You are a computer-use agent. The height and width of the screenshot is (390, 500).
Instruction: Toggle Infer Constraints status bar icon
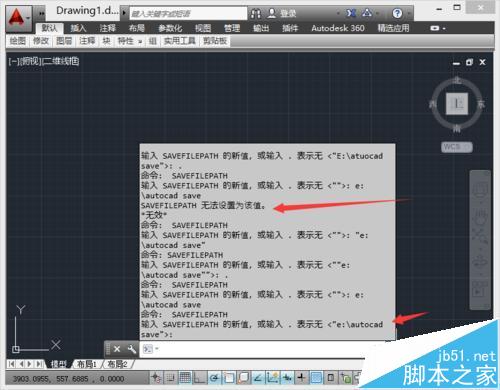156,378
